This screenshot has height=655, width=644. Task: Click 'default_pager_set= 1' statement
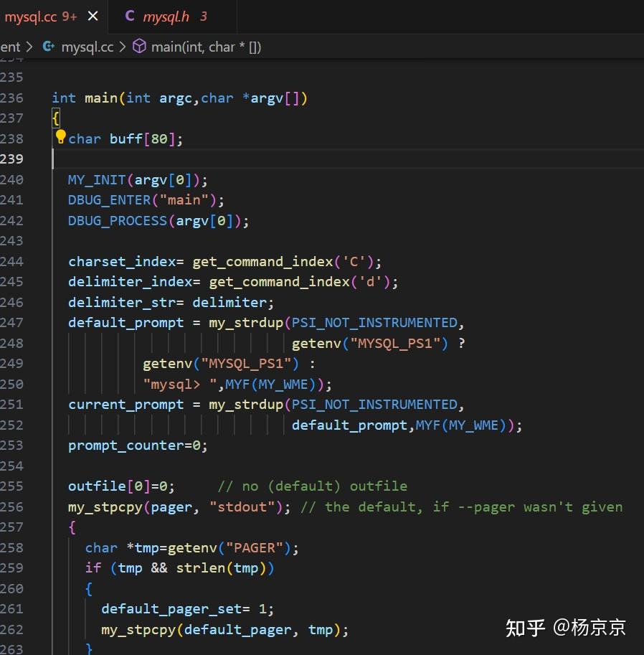coord(184,610)
